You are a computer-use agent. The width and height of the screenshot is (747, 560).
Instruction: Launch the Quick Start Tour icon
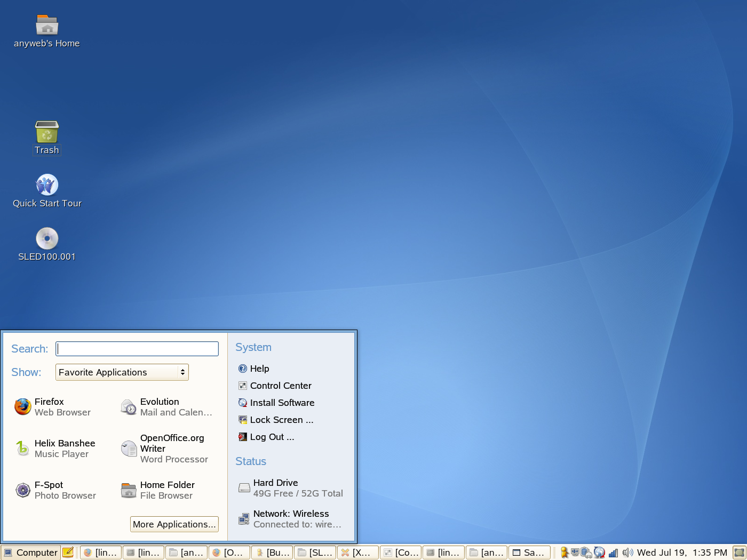47,191
